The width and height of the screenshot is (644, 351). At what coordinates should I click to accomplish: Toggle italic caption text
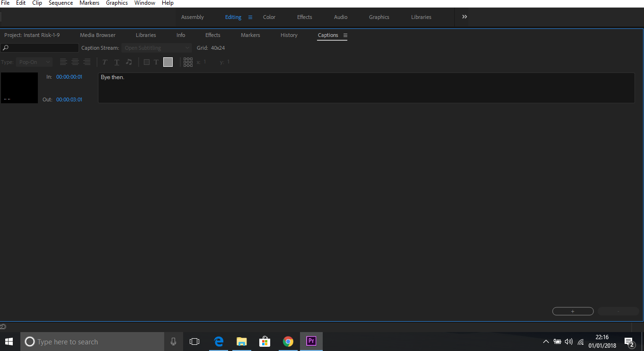(105, 62)
